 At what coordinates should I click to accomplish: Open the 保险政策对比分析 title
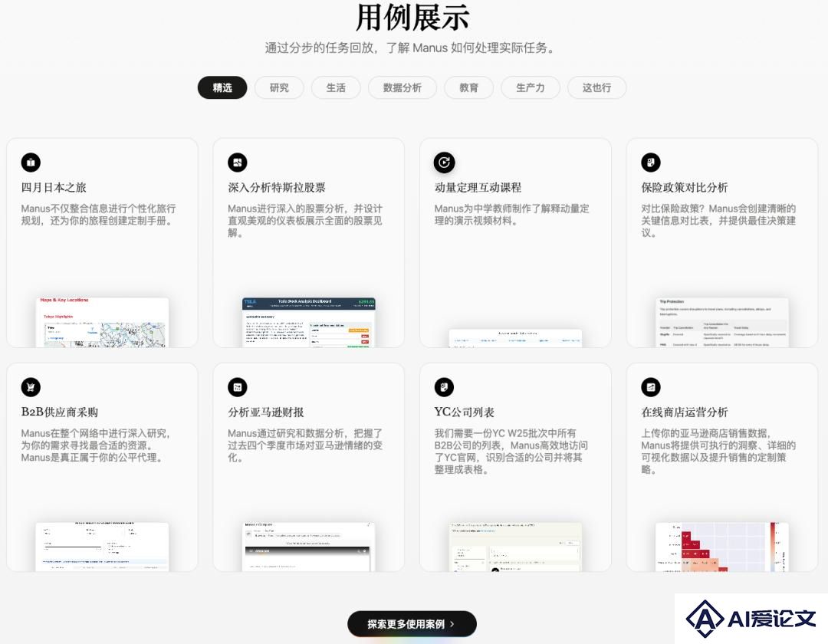(x=685, y=187)
